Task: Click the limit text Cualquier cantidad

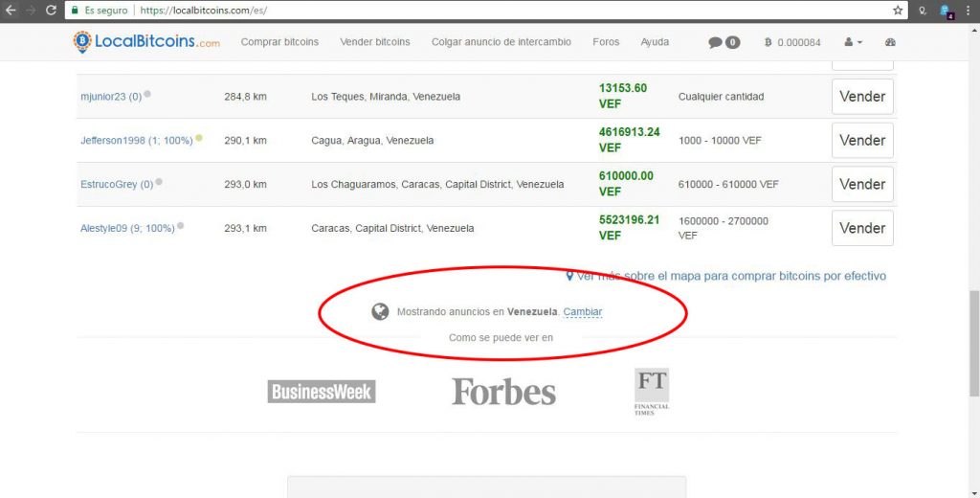Action: click(721, 97)
